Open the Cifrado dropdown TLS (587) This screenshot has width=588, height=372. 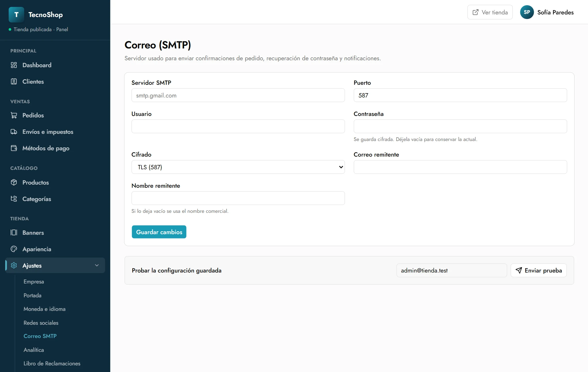pyautogui.click(x=238, y=167)
